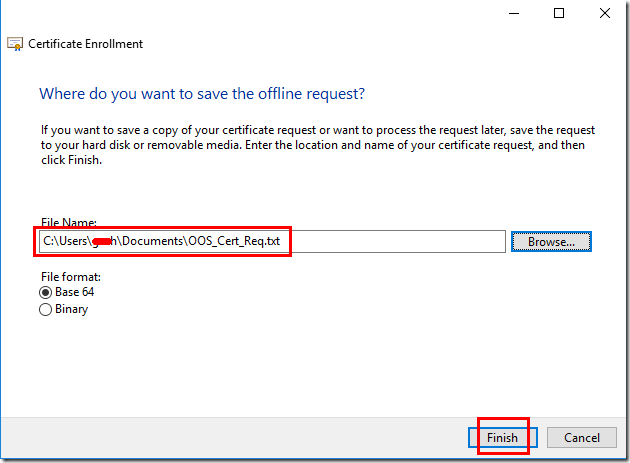Click empty space in the File Name field
Viewport: 630px width, 463px height.
tap(394, 242)
